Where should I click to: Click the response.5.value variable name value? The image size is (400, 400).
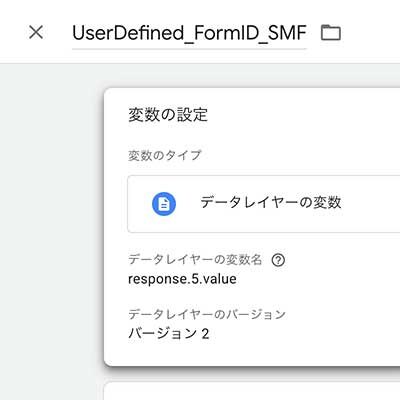(182, 279)
